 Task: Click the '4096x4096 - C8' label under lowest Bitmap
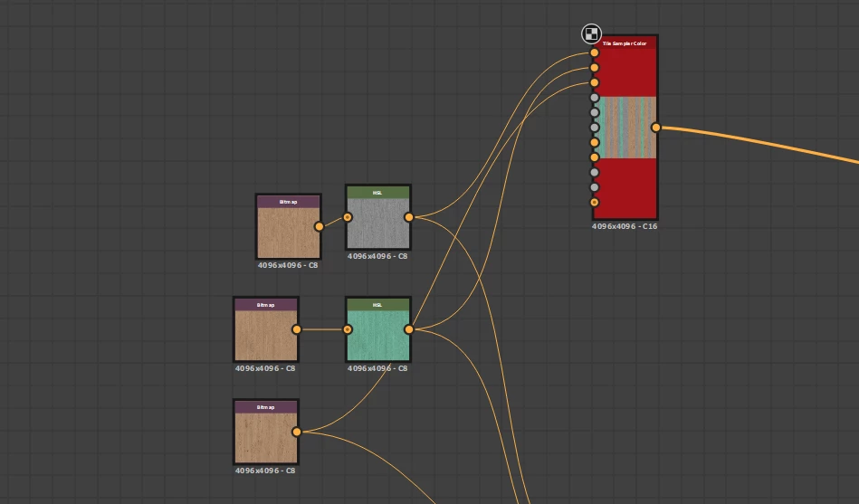tap(265, 471)
